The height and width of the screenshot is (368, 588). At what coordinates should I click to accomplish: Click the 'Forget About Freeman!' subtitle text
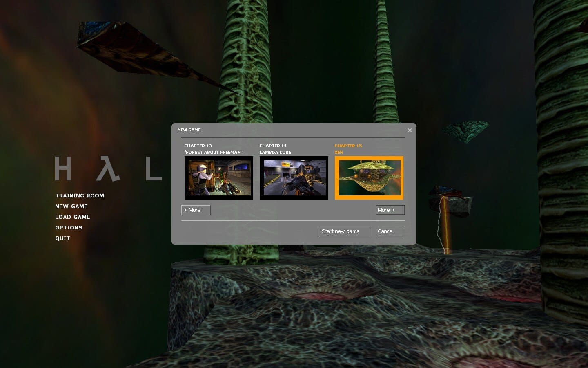click(213, 152)
